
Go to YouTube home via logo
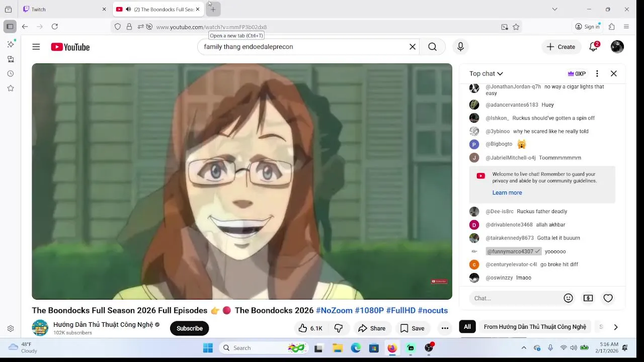(70, 47)
